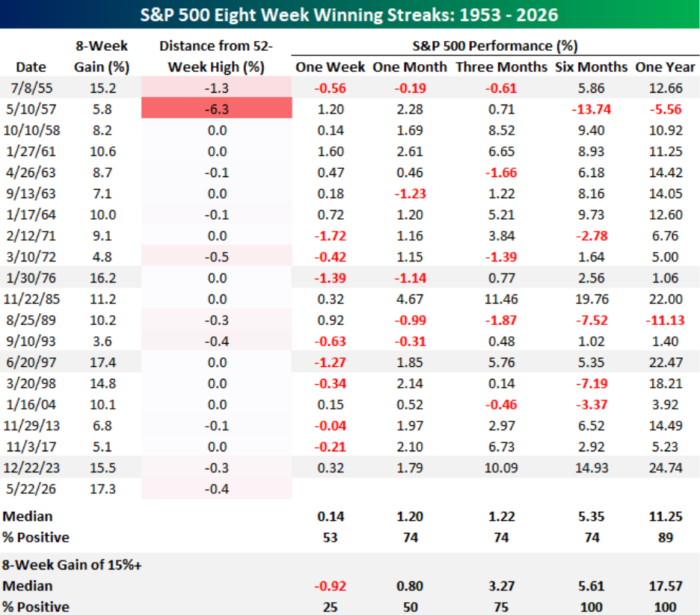Viewport: 700px width, 615px height.
Task: Click the date cell '4/26/63'
Action: click(x=31, y=173)
